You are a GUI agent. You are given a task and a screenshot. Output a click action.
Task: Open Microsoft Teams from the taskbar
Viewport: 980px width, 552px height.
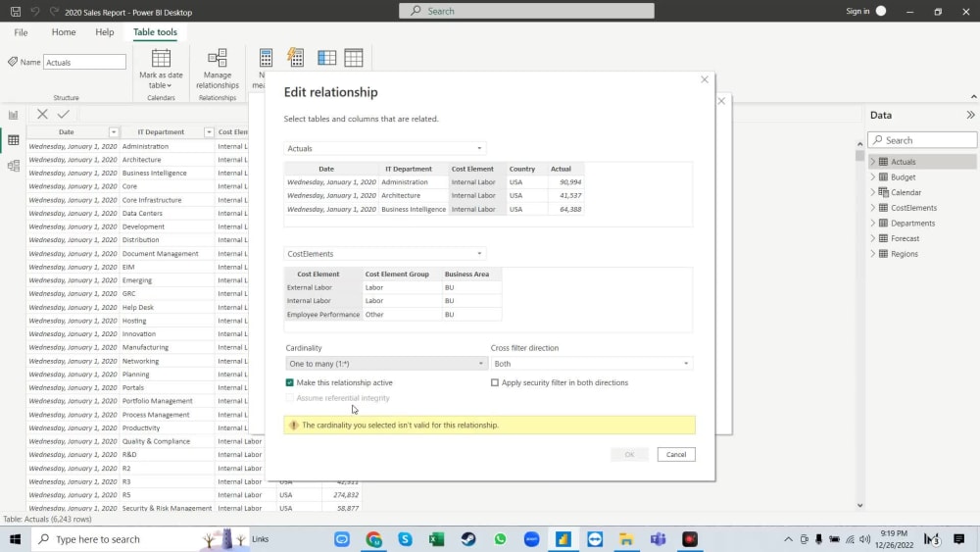pos(658,539)
